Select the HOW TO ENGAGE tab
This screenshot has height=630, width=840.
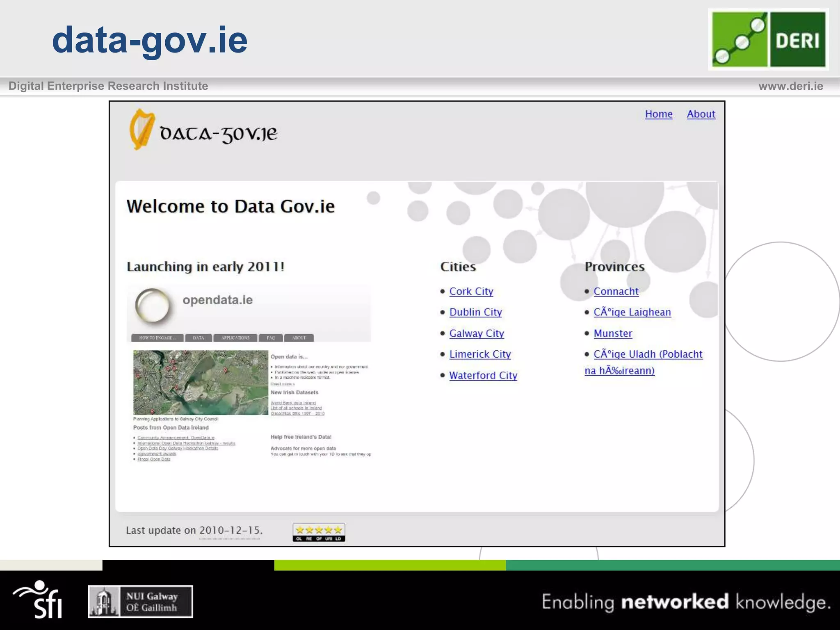pos(157,338)
